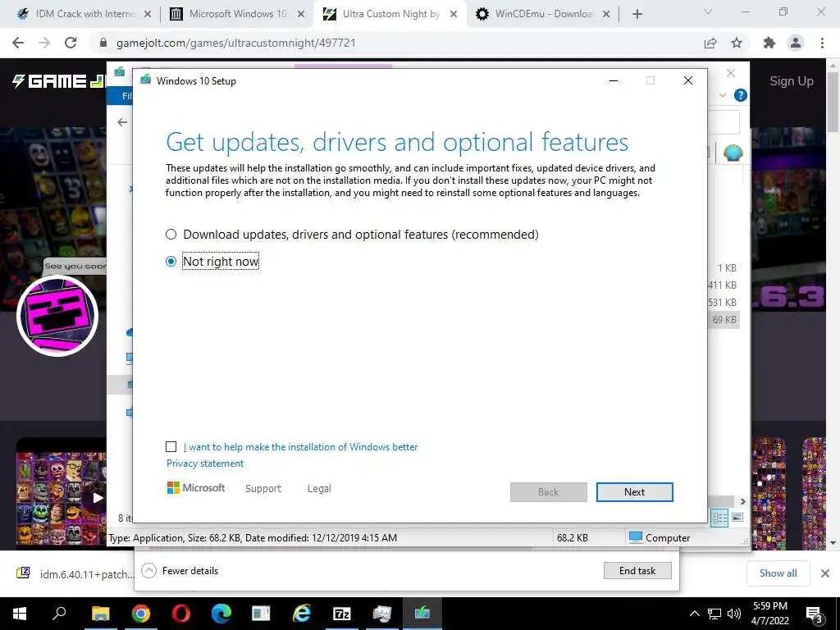
Task: Go back in Chrome
Action: pyautogui.click(x=18, y=43)
